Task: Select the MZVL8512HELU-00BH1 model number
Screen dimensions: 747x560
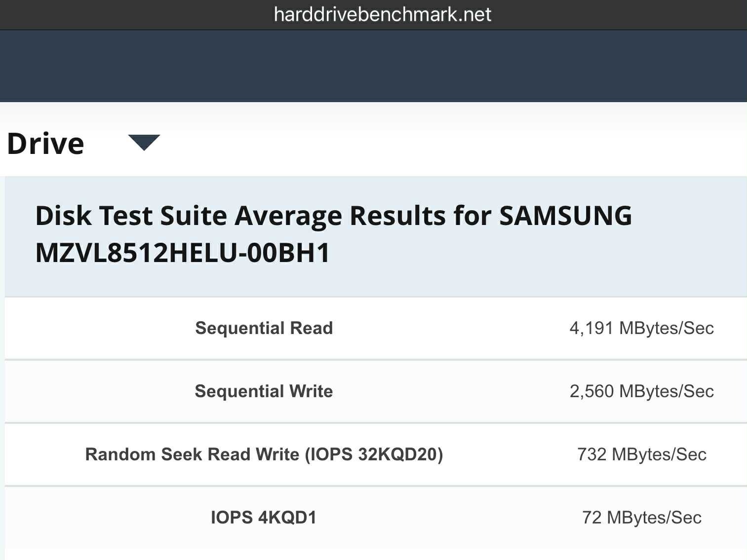Action: (183, 253)
